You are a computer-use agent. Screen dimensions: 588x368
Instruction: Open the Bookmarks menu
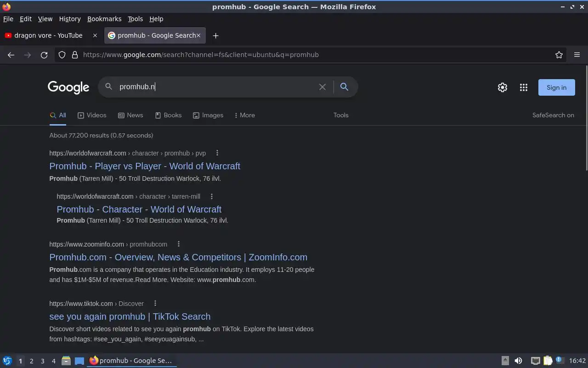pyautogui.click(x=104, y=19)
